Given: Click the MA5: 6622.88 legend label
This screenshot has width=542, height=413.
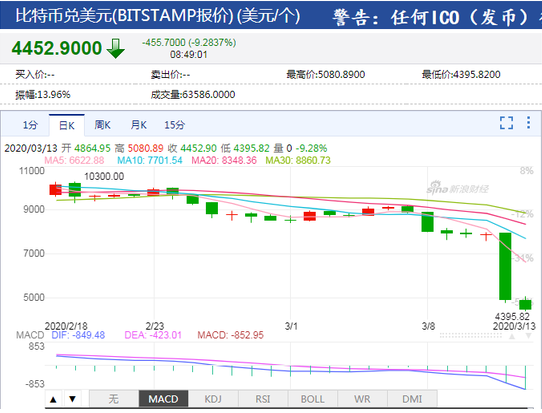Looking at the screenshot, I should (x=74, y=160).
